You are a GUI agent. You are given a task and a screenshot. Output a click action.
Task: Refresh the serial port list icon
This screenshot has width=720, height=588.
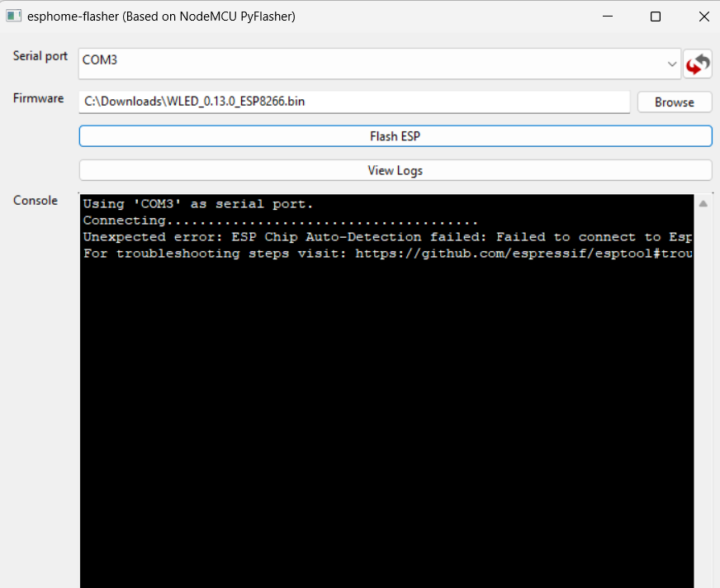pos(698,64)
